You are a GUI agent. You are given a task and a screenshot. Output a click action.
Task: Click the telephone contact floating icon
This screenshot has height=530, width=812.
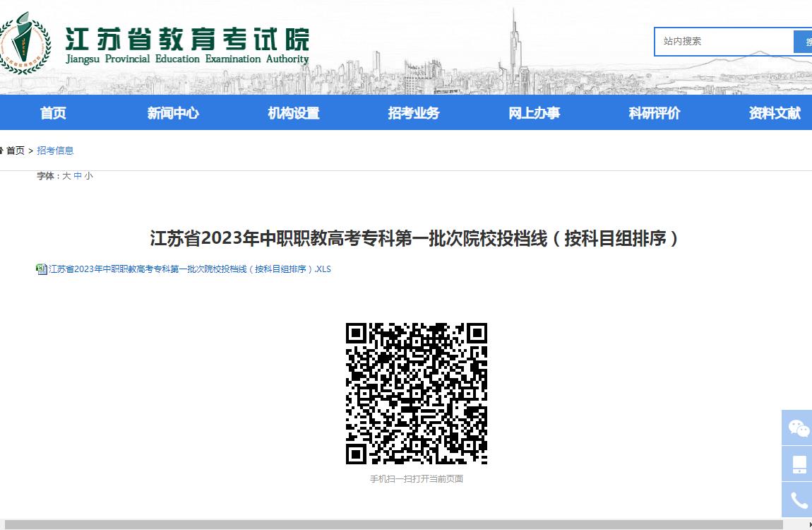click(797, 500)
